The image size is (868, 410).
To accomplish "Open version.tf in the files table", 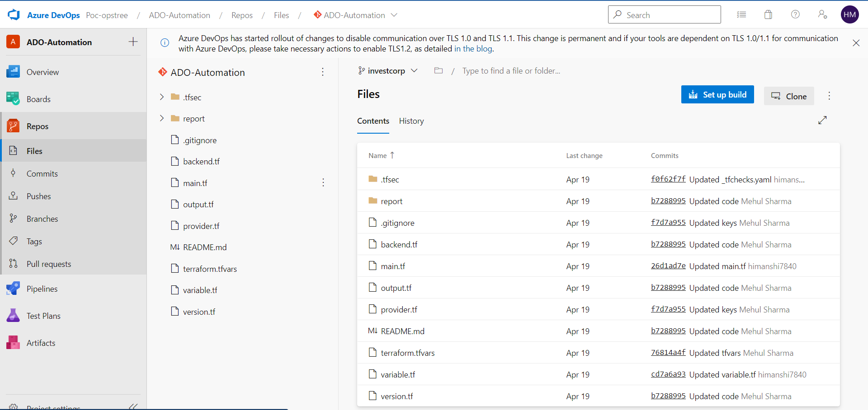I will 396,396.
